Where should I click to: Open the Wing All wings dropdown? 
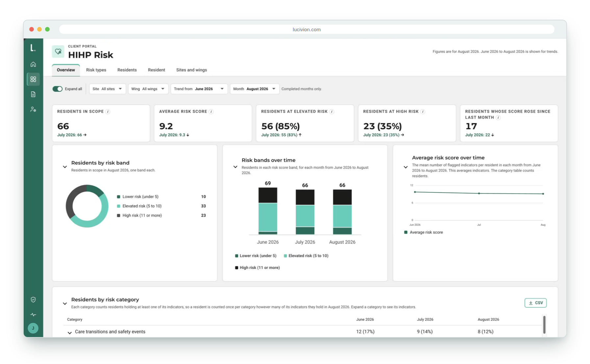pos(148,89)
